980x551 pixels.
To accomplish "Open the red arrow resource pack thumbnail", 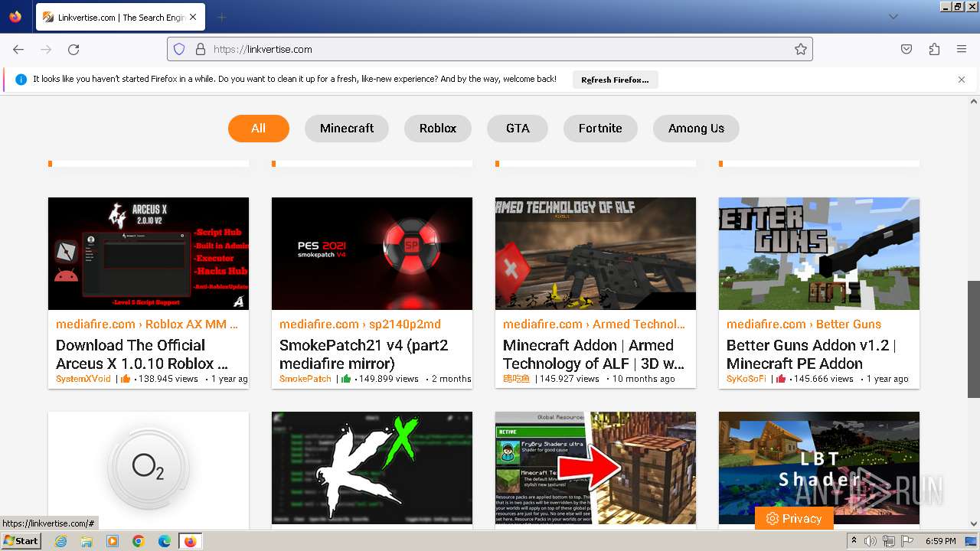I will [596, 468].
